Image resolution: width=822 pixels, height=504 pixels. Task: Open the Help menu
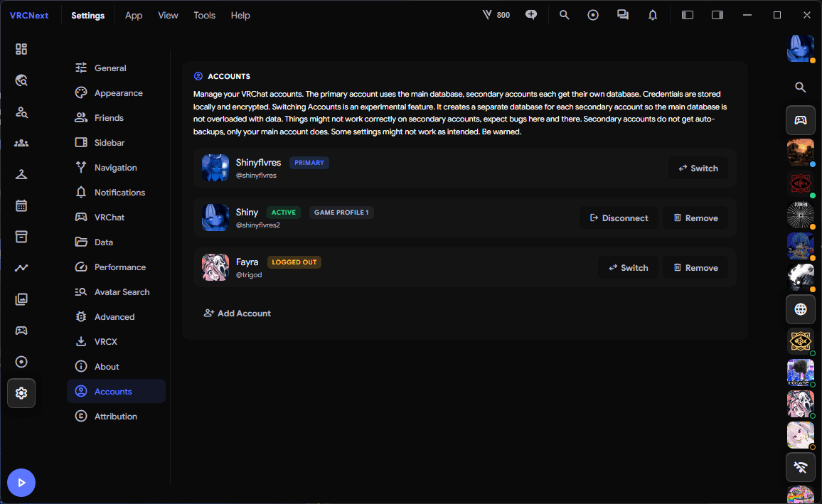click(240, 15)
